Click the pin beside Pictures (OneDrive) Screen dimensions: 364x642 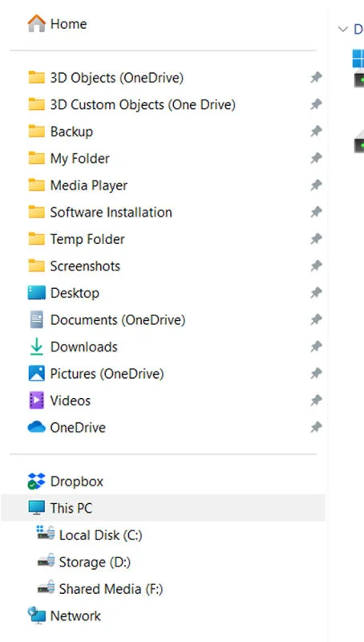pos(316,373)
